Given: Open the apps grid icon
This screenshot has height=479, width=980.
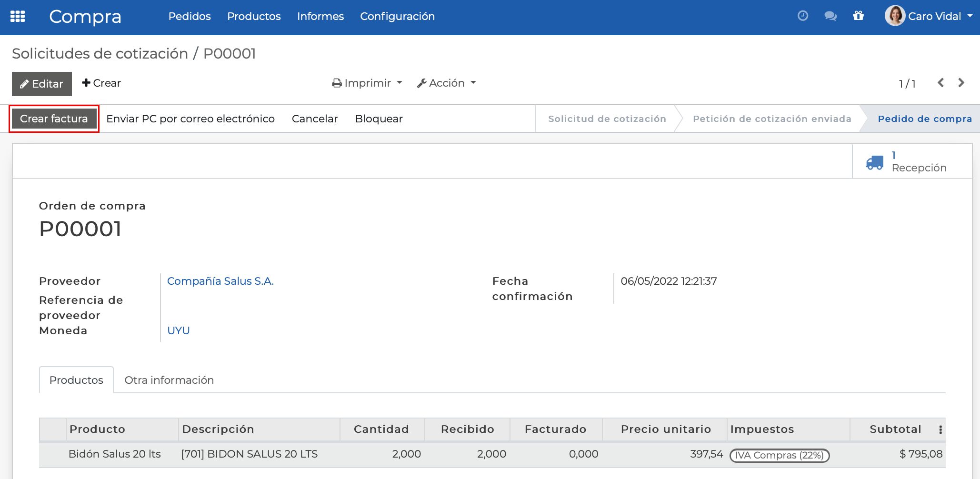Looking at the screenshot, I should (x=18, y=16).
